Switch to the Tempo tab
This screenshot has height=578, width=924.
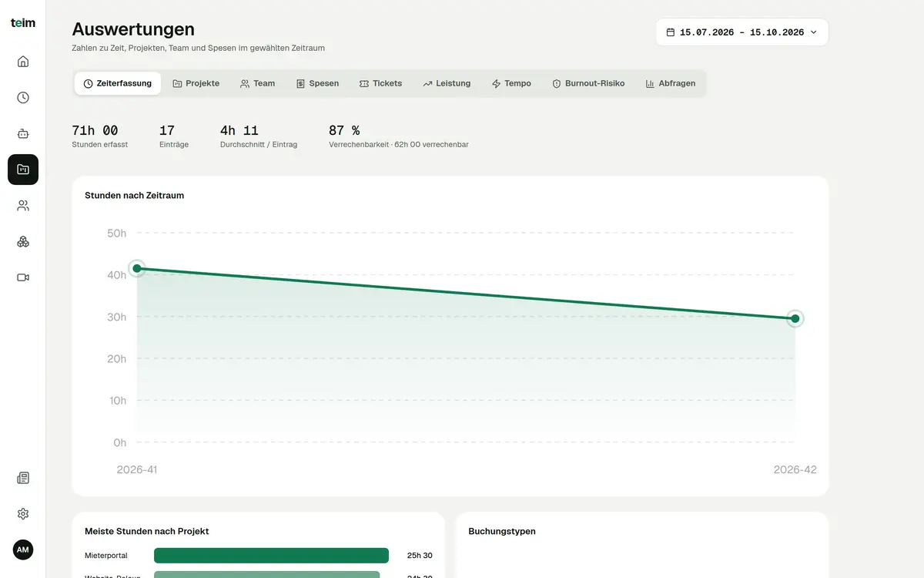[x=511, y=83]
